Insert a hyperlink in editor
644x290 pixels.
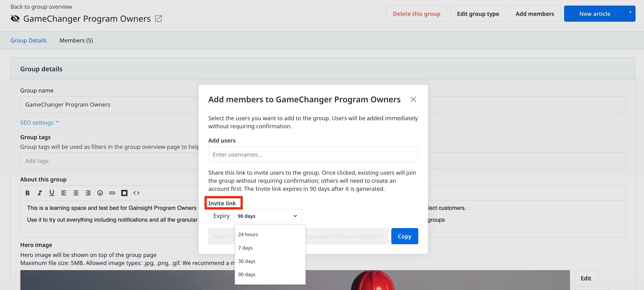[112, 193]
